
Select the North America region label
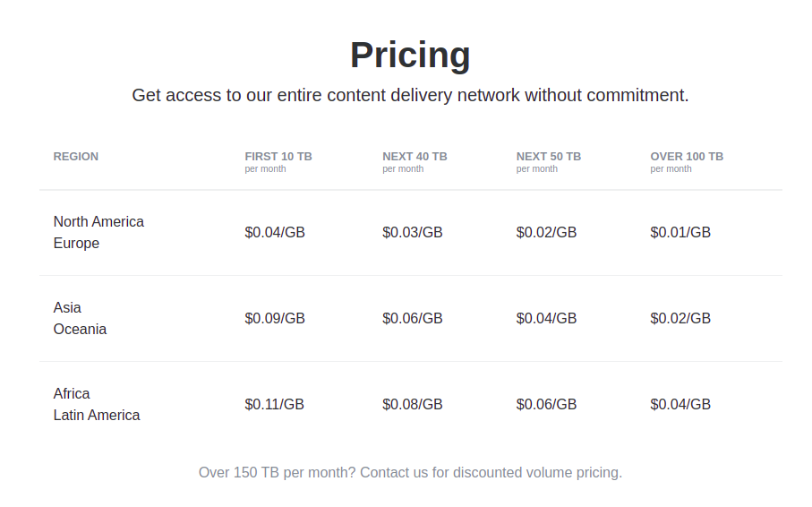point(98,221)
